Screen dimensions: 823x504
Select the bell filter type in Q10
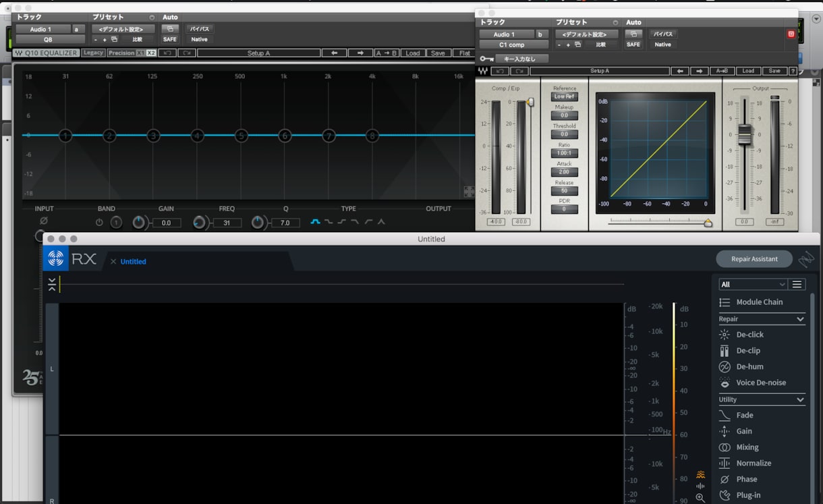pos(315,222)
